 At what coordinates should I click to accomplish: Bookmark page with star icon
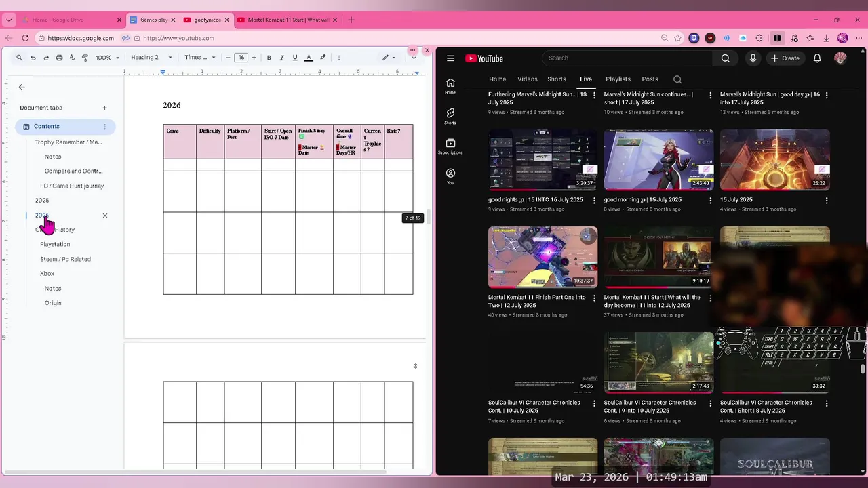(x=677, y=38)
